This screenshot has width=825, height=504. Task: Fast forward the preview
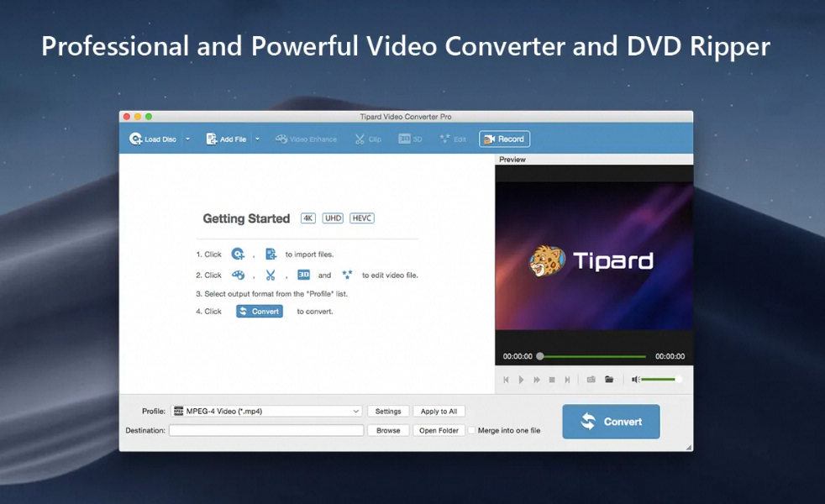(x=537, y=380)
